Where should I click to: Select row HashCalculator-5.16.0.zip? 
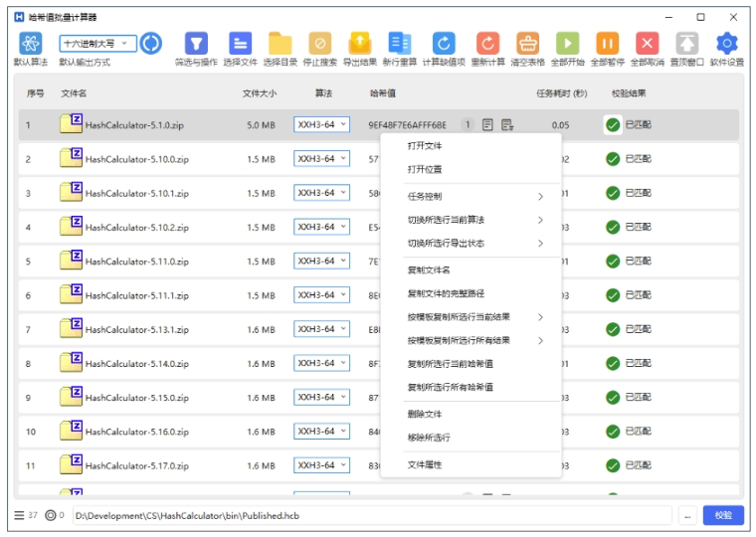coord(378,432)
